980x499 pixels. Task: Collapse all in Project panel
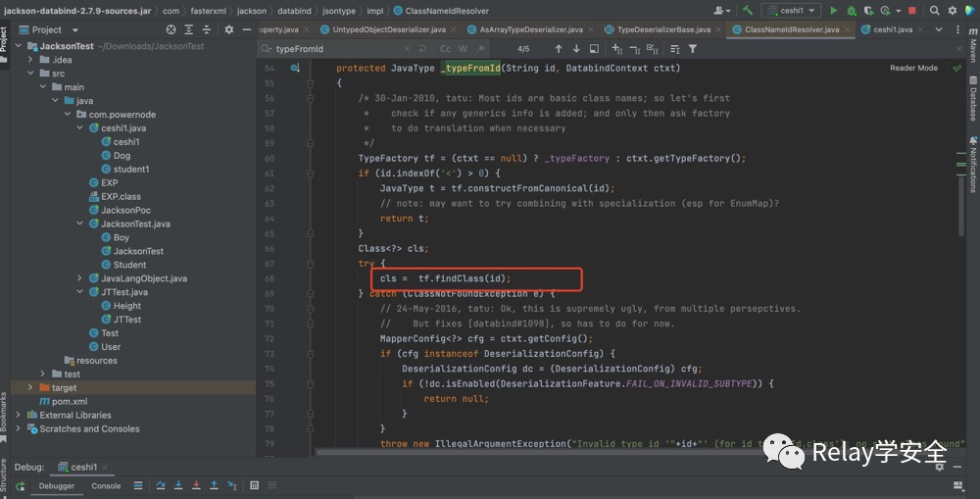(206, 29)
